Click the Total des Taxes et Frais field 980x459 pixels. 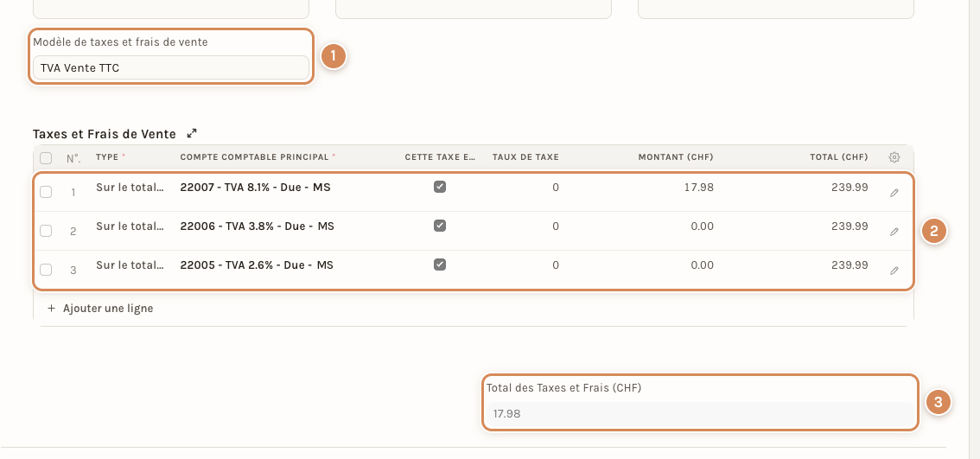699,413
